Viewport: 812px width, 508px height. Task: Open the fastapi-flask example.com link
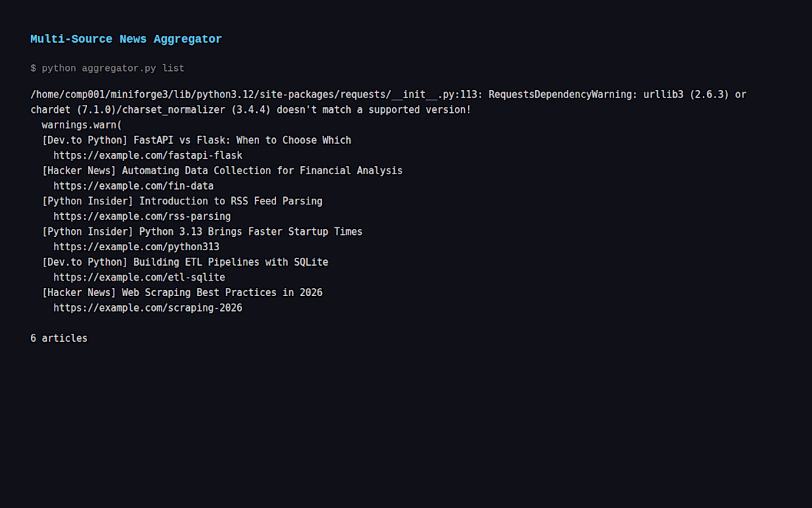pyautogui.click(x=148, y=156)
